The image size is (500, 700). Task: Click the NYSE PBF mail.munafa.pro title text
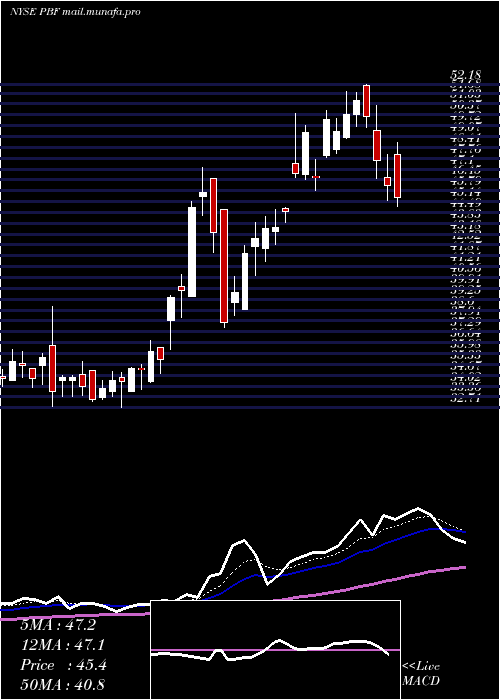[75, 12]
